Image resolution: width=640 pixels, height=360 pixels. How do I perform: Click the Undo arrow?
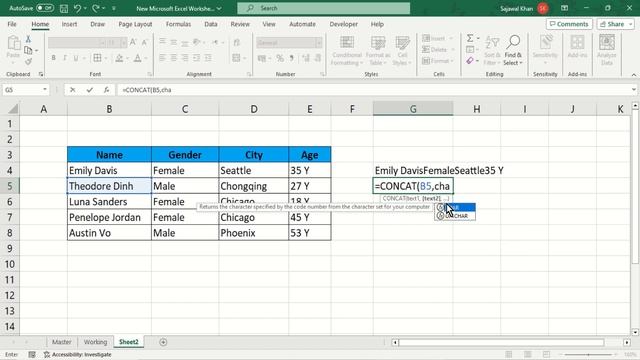pyautogui.click(x=77, y=8)
